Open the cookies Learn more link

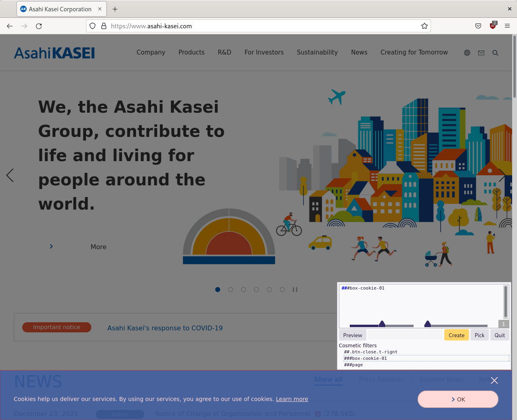(x=292, y=399)
